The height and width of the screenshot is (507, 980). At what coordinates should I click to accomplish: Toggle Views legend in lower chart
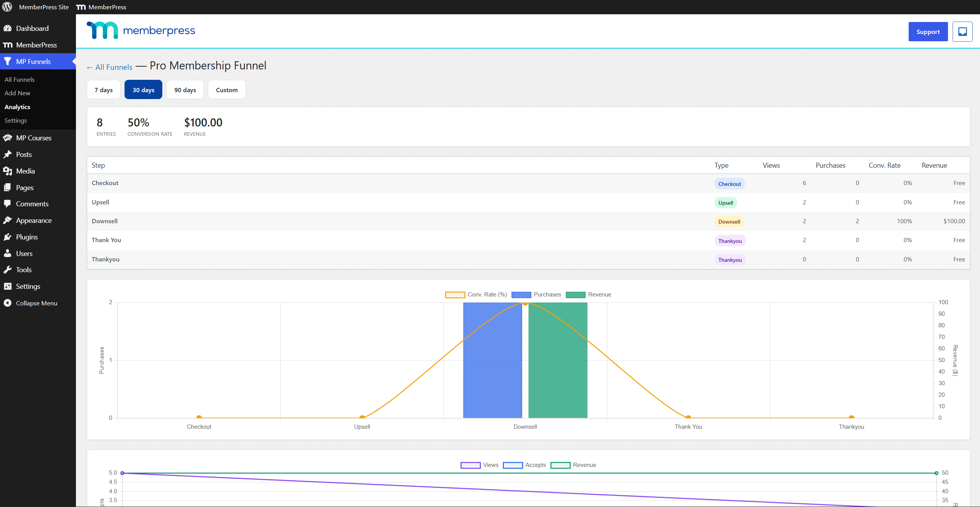click(x=480, y=465)
